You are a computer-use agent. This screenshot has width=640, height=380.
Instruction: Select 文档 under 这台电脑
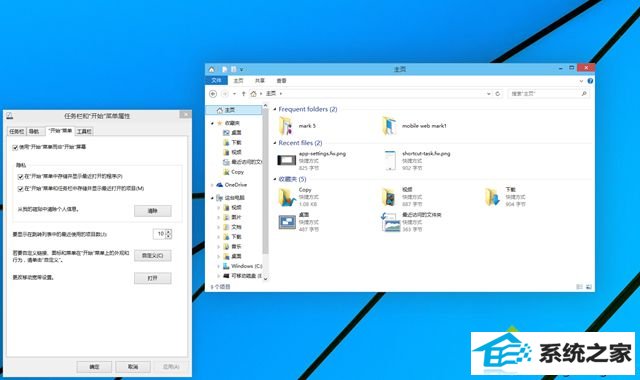click(232, 227)
